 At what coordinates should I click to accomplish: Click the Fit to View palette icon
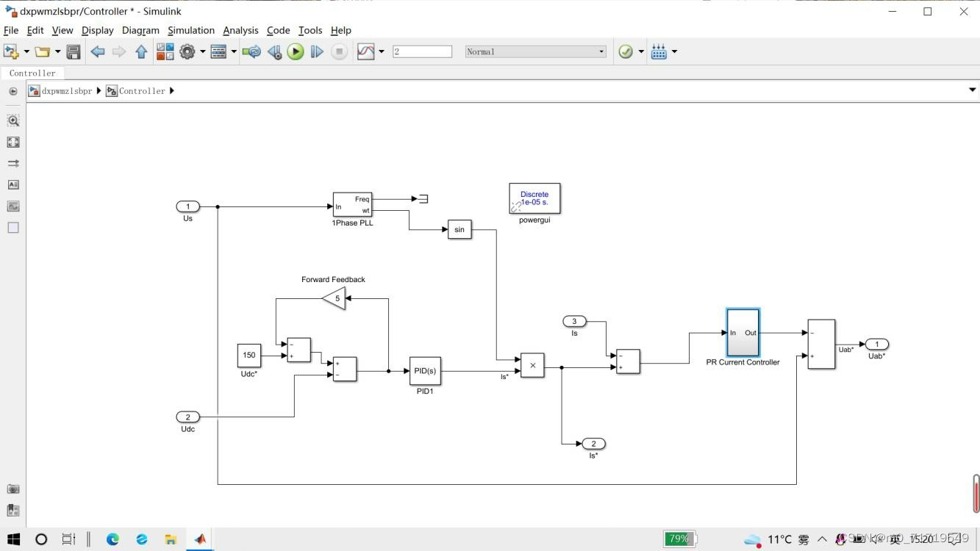pyautogui.click(x=13, y=142)
